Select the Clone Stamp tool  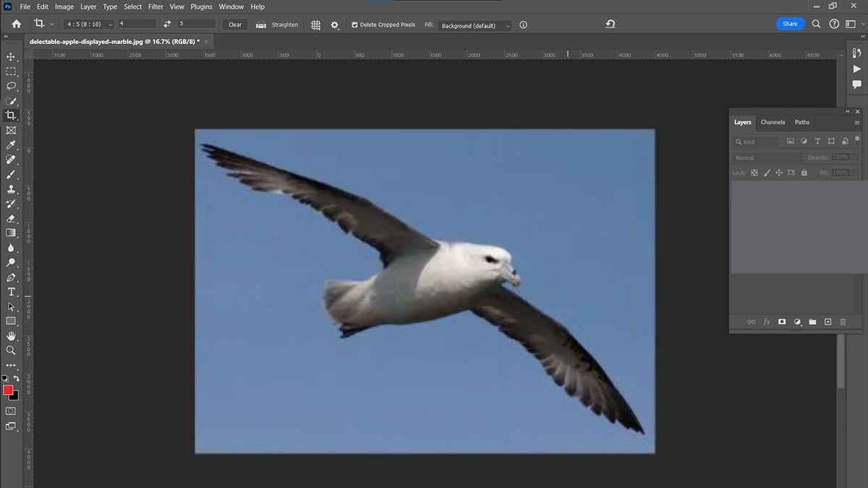point(11,189)
